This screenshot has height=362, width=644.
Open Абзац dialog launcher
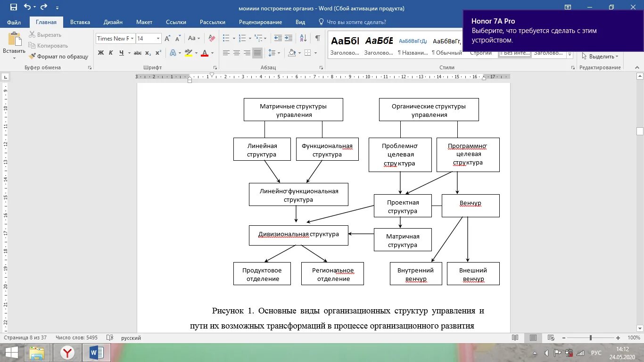pos(322,67)
